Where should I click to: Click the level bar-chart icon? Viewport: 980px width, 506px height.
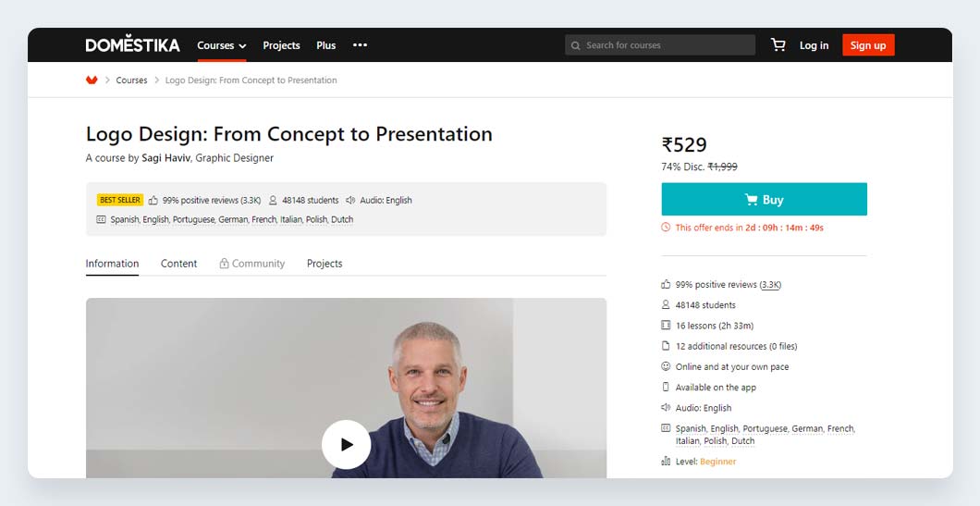666,462
